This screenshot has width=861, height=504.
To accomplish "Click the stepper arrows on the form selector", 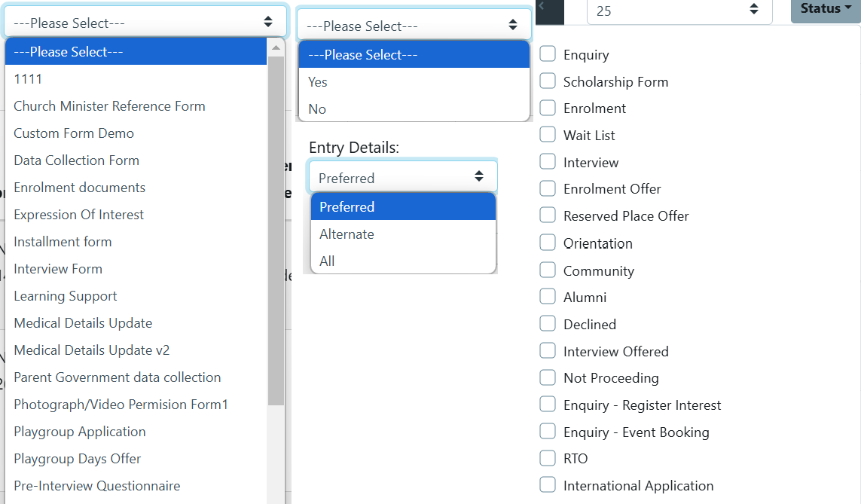I will 268,23.
